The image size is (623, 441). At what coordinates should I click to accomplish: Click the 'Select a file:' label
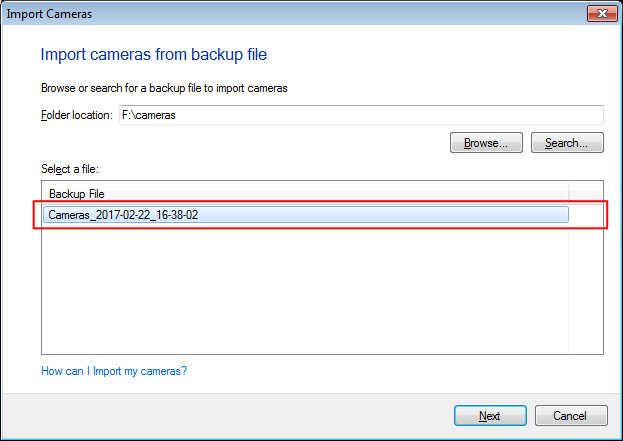(x=70, y=169)
